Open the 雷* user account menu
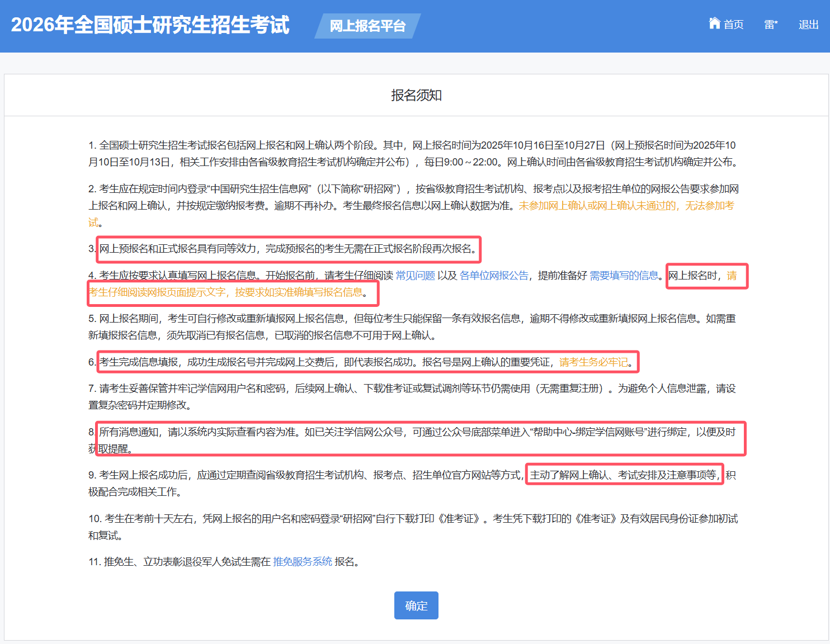The image size is (830, 644). click(x=771, y=25)
